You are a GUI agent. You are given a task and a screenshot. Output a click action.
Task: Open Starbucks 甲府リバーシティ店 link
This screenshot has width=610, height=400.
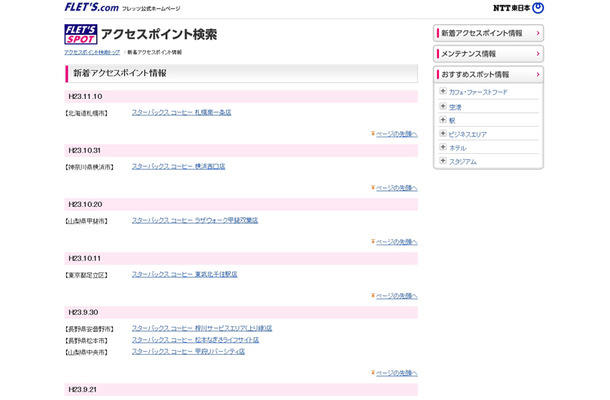click(x=188, y=352)
